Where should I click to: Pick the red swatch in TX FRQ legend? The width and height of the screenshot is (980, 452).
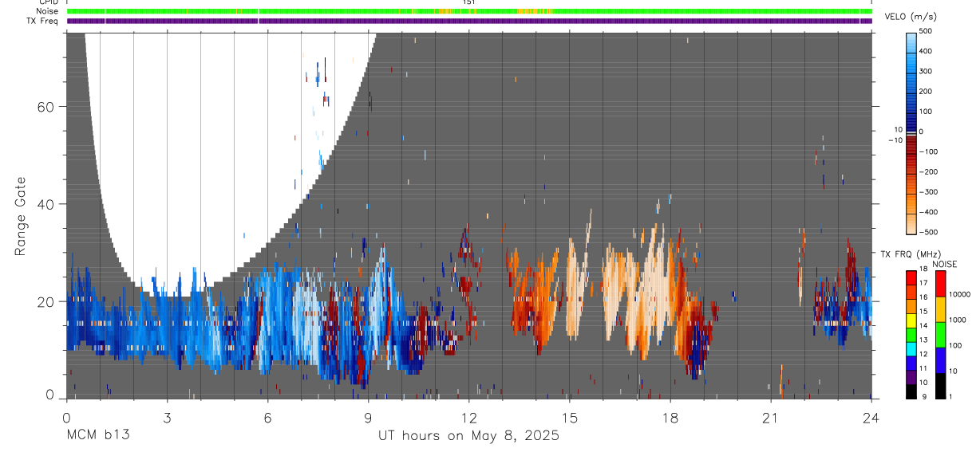pos(911,278)
